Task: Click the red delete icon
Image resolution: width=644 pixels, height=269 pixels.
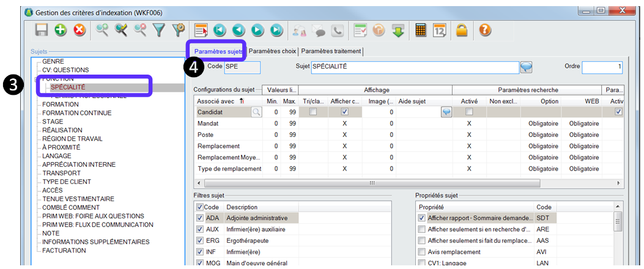Action: click(80, 30)
